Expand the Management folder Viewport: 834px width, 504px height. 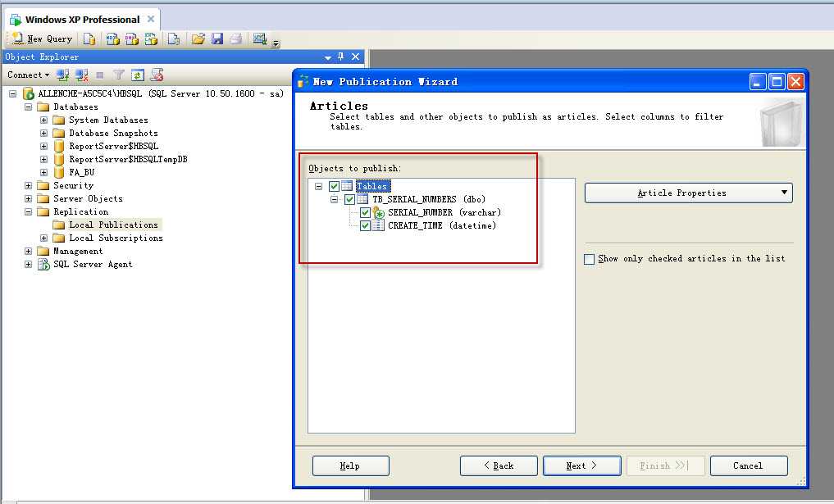[28, 251]
